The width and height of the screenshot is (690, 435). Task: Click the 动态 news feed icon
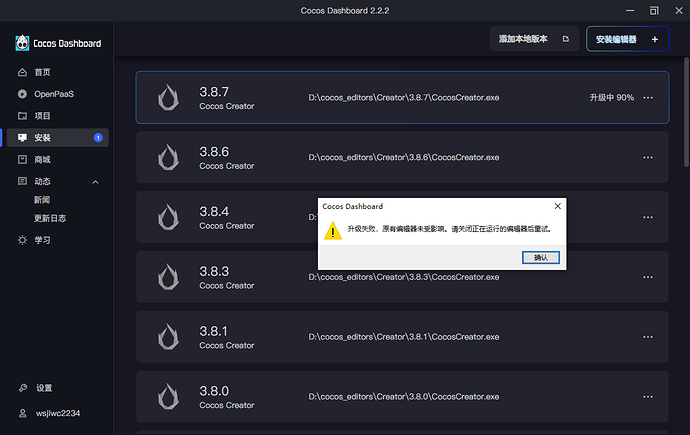click(x=22, y=181)
